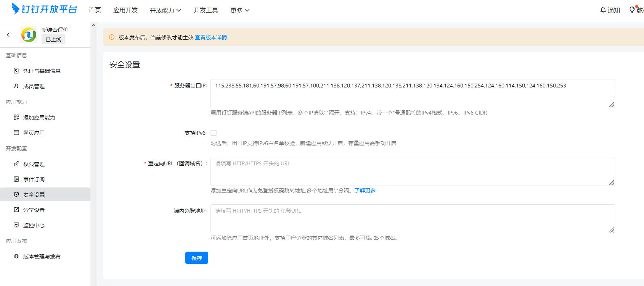Image resolution: width=644 pixels, height=286 pixels.
Task: Click the DingTalk Open Platform logo
Action: pos(44,9)
